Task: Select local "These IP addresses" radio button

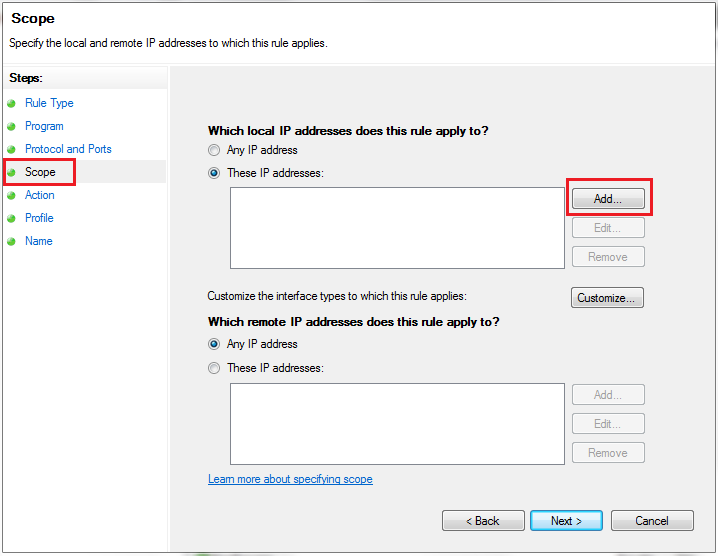Action: [214, 173]
